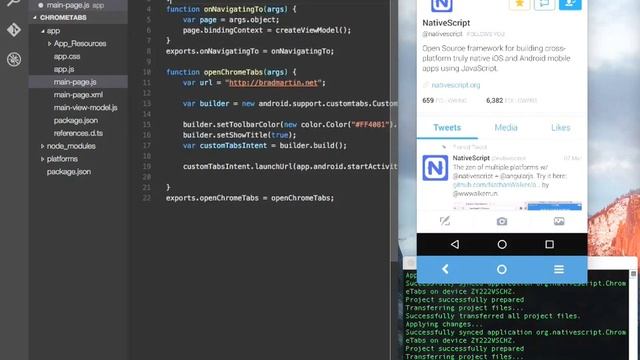
Task: Tap the yellow star notification button
Action: pos(520,4)
